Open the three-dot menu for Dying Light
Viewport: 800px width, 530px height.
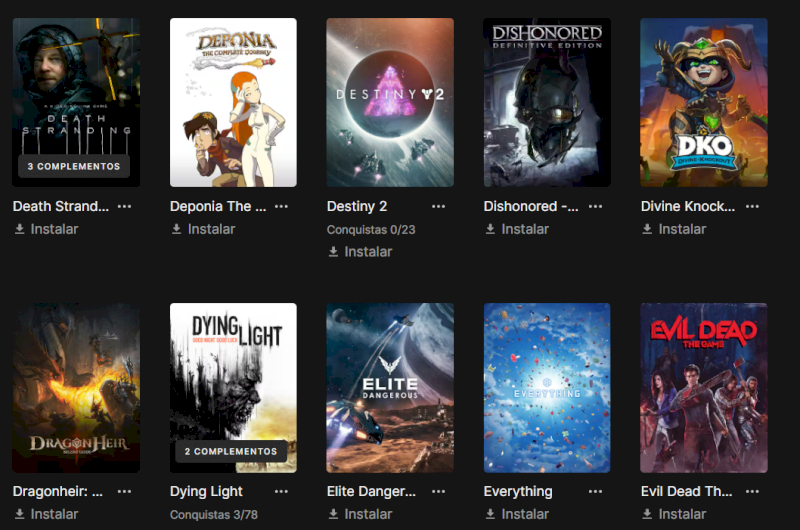point(282,491)
